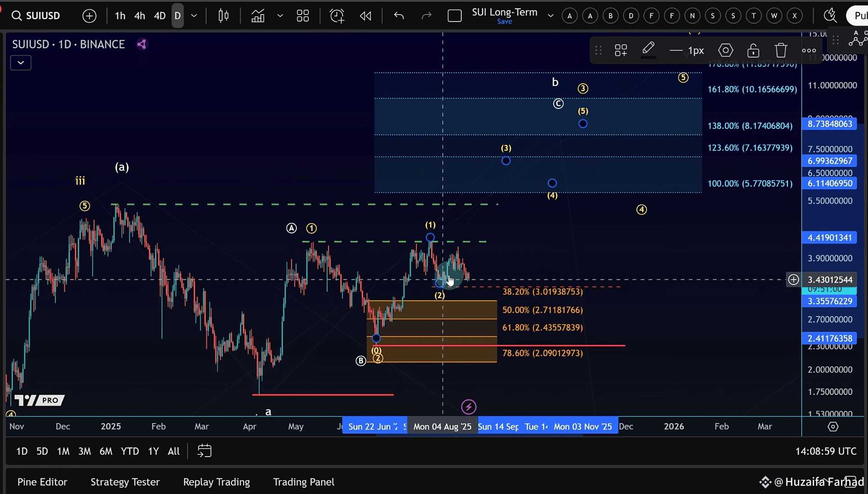Open drawing templates icon in floating toolbar

[621, 50]
